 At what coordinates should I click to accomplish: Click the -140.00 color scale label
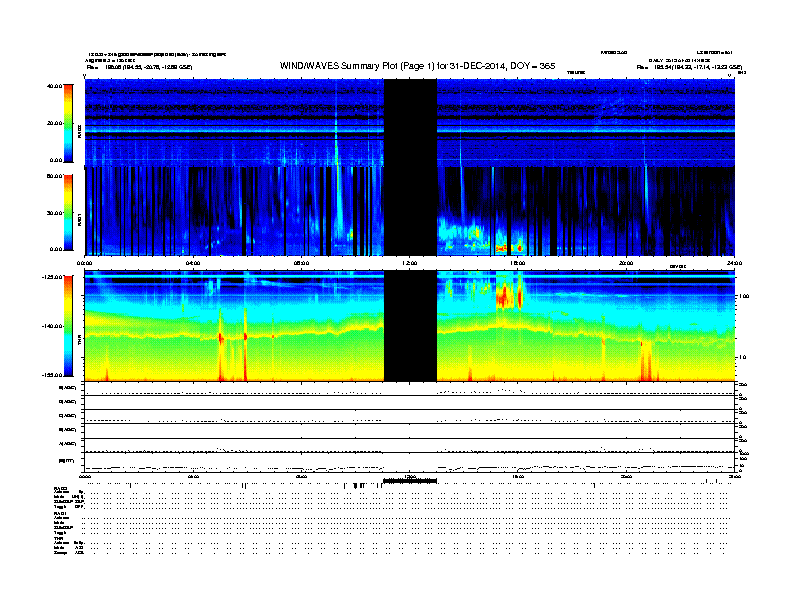52,326
